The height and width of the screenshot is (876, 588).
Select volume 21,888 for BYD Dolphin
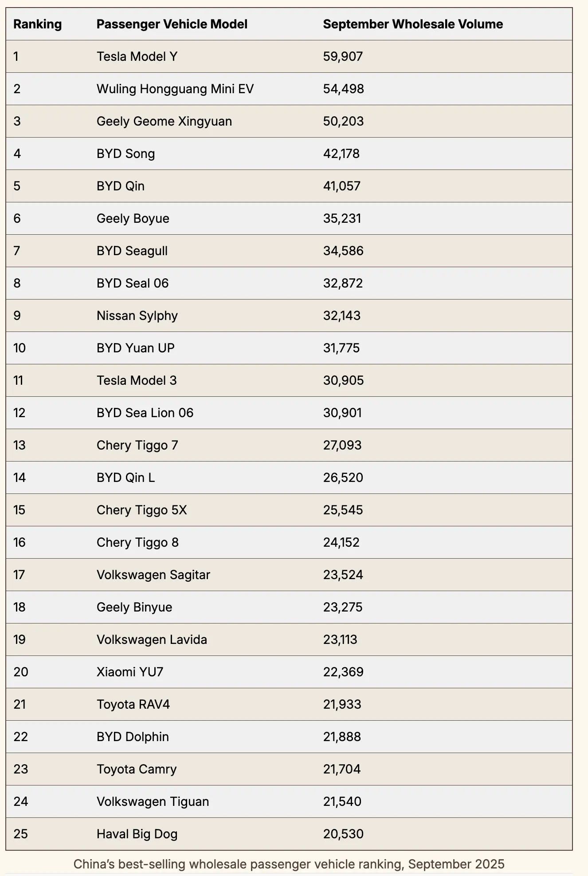tap(342, 737)
